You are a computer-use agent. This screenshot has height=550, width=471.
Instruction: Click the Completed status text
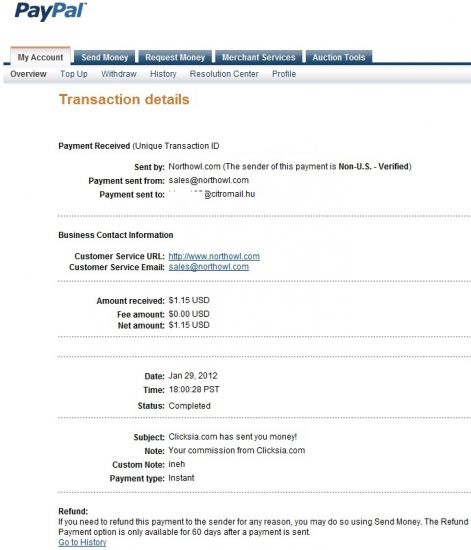tap(189, 406)
